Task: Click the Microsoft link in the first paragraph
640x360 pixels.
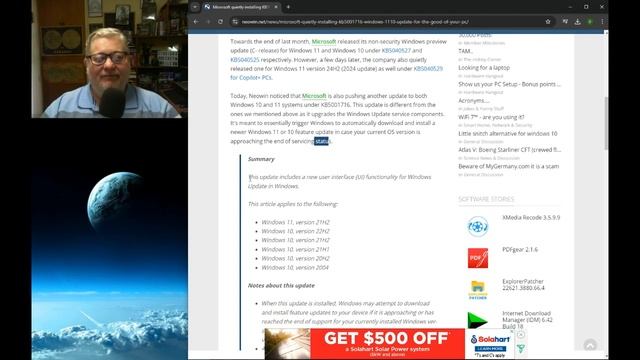Action: coord(324,42)
